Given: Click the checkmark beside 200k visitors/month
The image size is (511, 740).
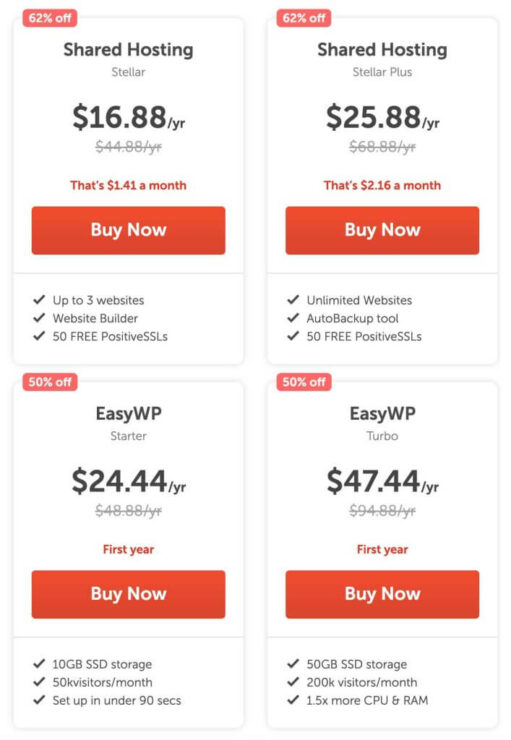Looking at the screenshot, I should [293, 681].
